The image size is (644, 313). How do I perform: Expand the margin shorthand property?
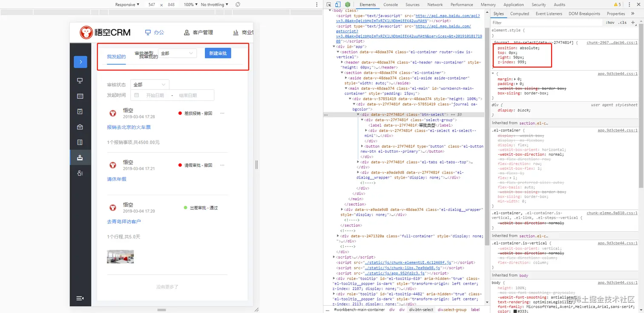tap(515, 79)
